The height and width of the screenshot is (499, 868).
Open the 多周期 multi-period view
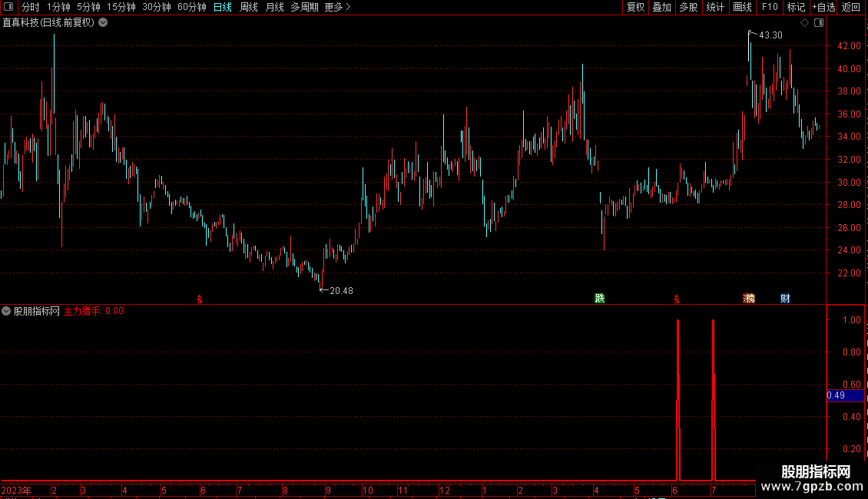point(304,7)
